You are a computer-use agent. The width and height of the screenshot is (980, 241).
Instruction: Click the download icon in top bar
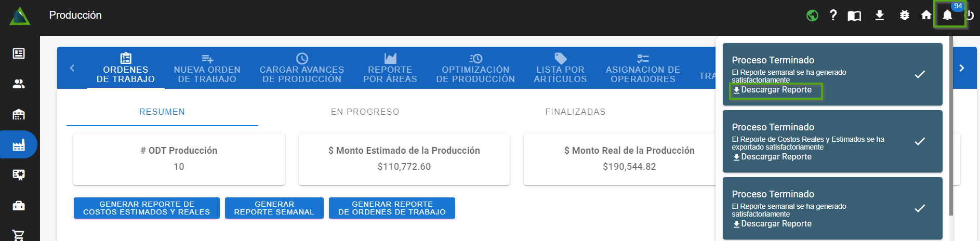pos(879,16)
